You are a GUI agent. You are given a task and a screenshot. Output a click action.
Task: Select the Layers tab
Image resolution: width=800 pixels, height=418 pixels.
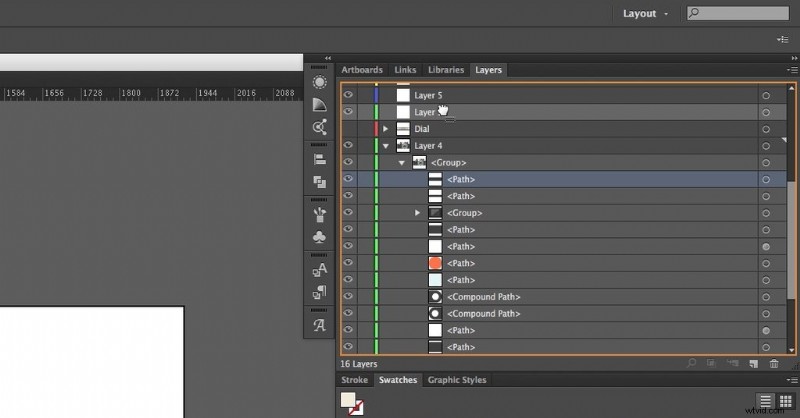[488, 70]
